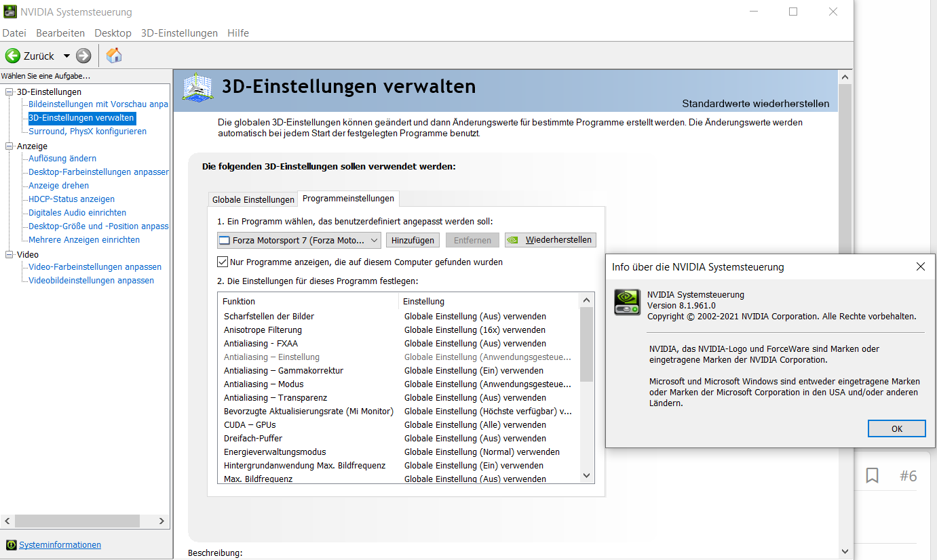Close the NVIDIA info dialog

pos(920,267)
